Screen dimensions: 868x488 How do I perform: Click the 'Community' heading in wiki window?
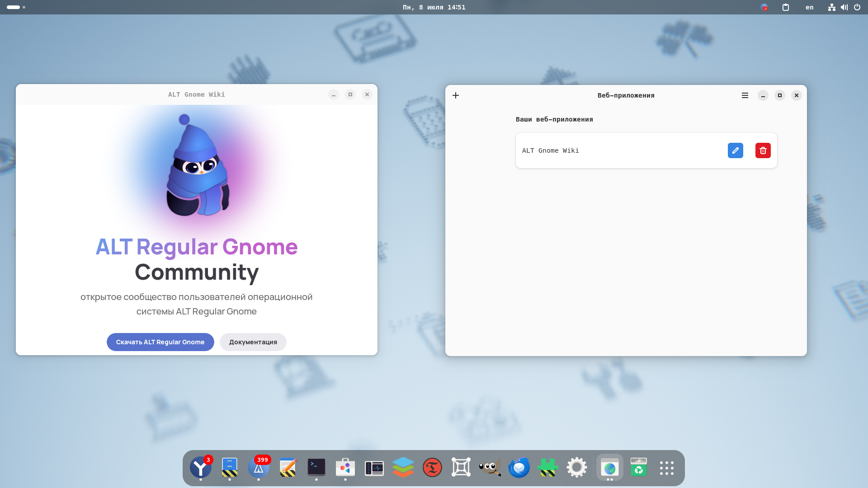click(x=197, y=272)
